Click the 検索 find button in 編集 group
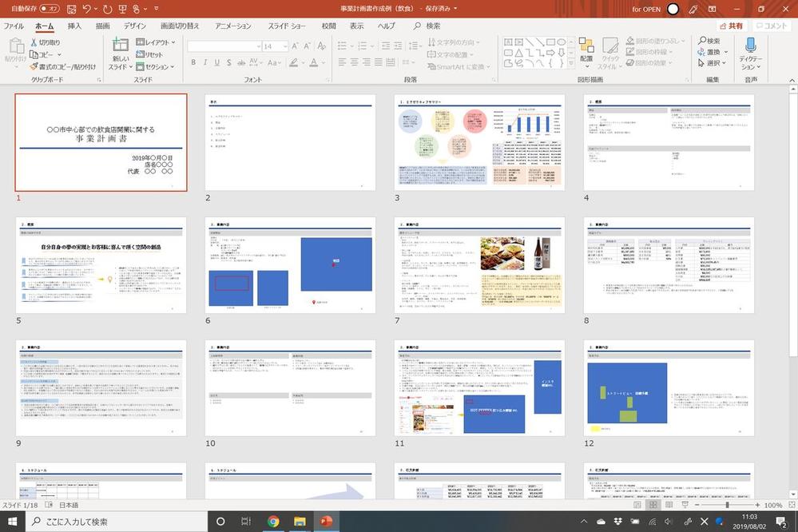Viewport: 798px width, 532px height. [709, 41]
